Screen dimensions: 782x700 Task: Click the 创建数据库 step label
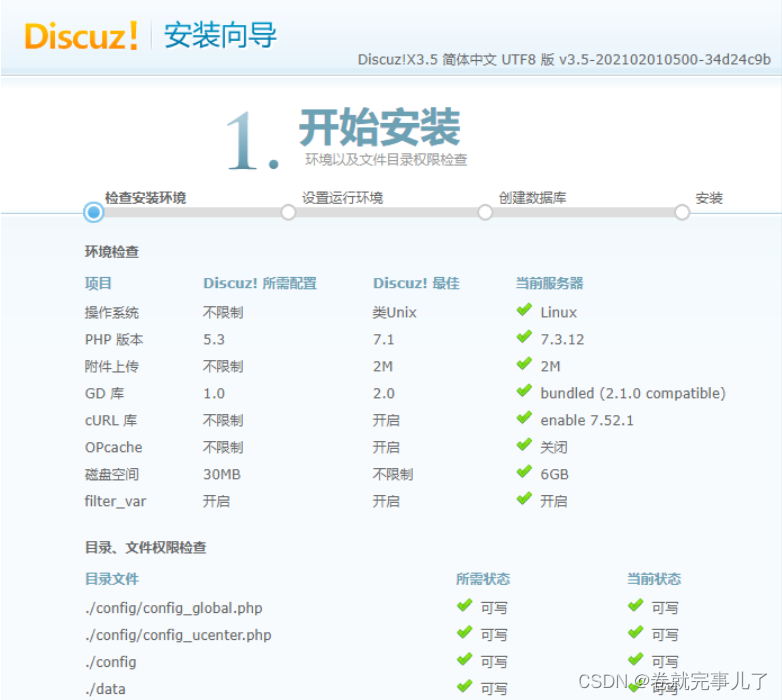(532, 198)
